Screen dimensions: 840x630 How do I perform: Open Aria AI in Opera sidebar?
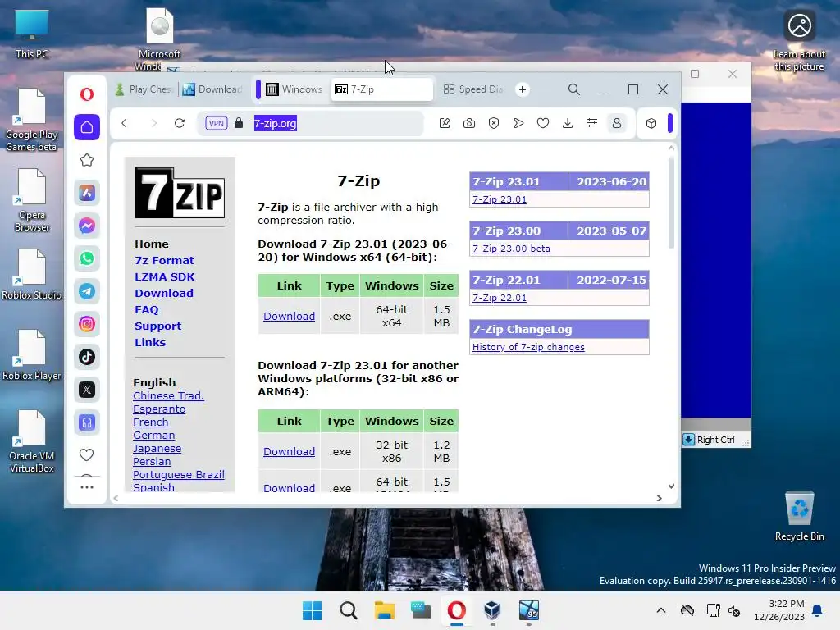(87, 193)
